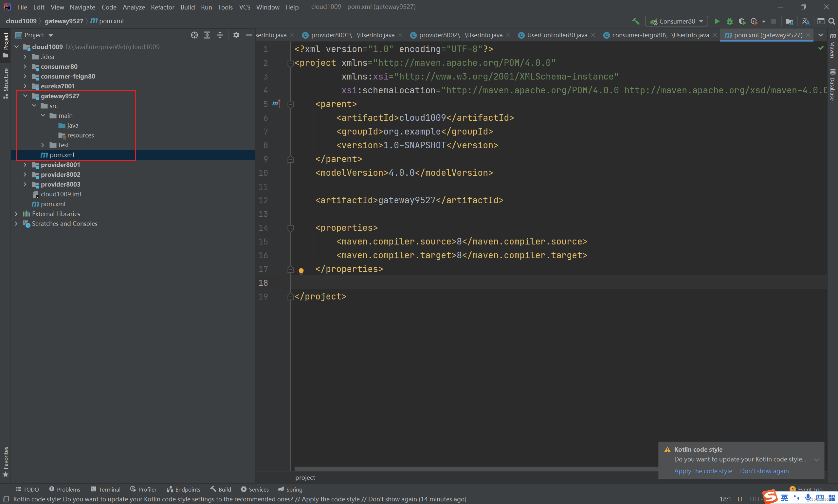
Task: Click Apply the code style link
Action: coord(703,471)
